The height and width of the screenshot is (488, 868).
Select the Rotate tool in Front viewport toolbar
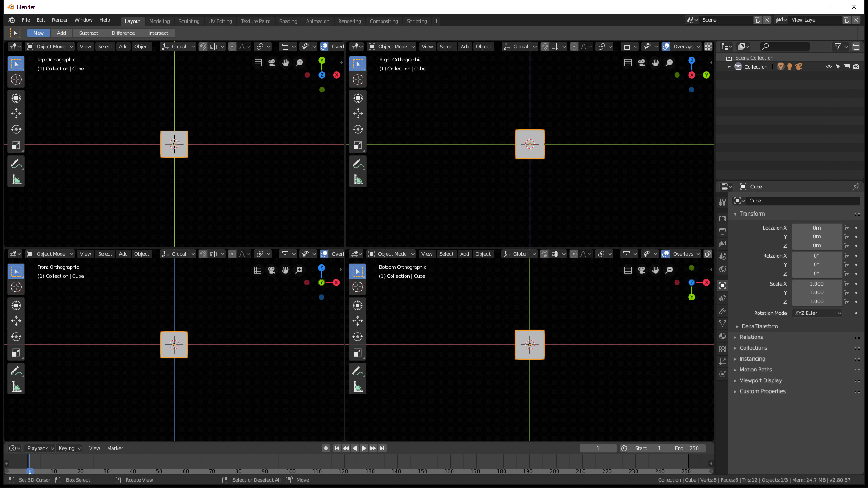(x=16, y=337)
